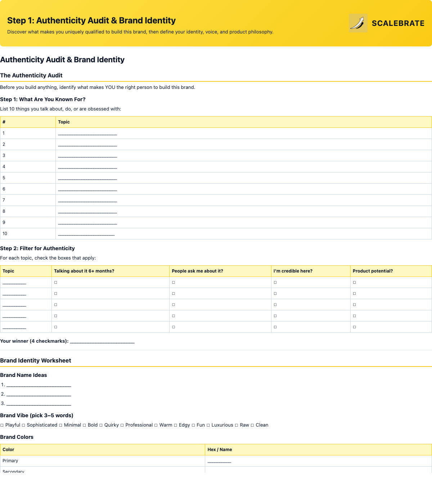Click the yellow banner title Step 1: Authenticity Audit
432x504 pixels.
coord(91,21)
